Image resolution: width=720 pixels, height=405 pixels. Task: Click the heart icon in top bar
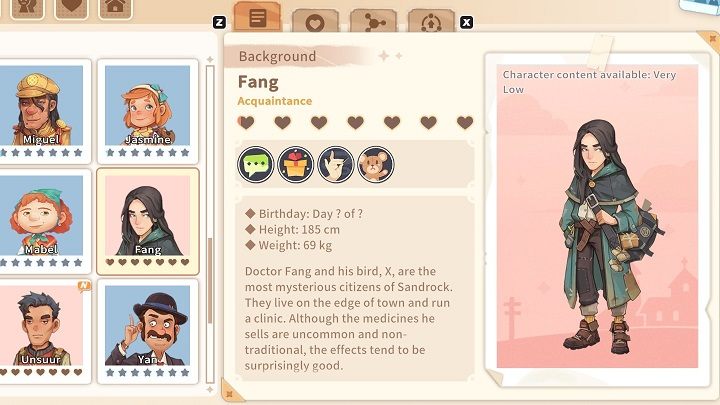(71, 6)
